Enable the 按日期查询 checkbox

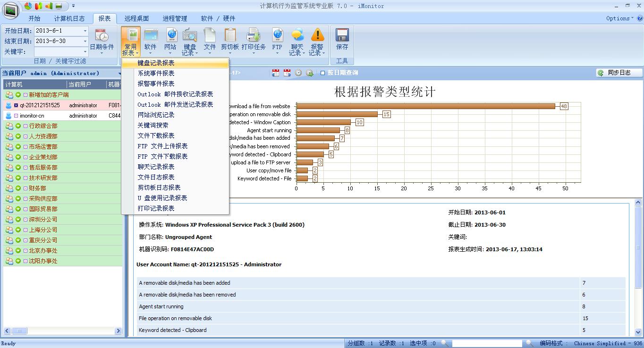(x=323, y=73)
